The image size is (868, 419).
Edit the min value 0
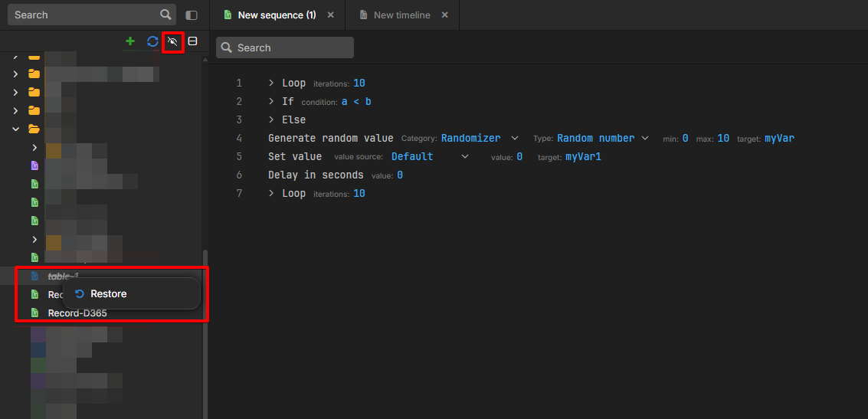point(685,138)
